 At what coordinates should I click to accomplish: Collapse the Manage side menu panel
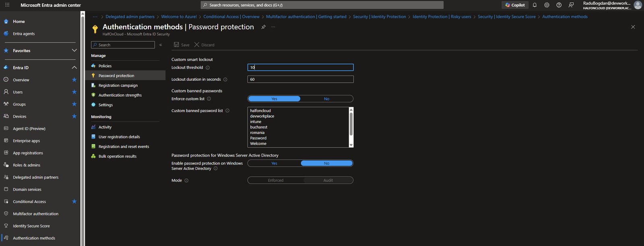pos(161,45)
